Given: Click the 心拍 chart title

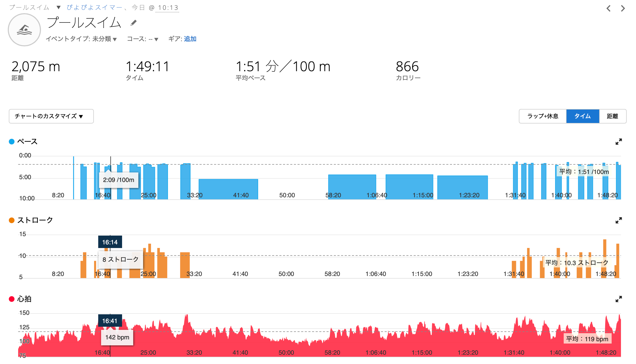Looking at the screenshot, I should [x=24, y=299].
